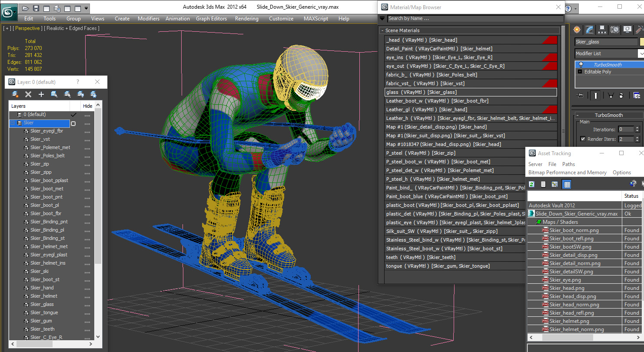Delete the highlighted layer with the X icon
The height and width of the screenshot is (352, 644).
tap(28, 94)
